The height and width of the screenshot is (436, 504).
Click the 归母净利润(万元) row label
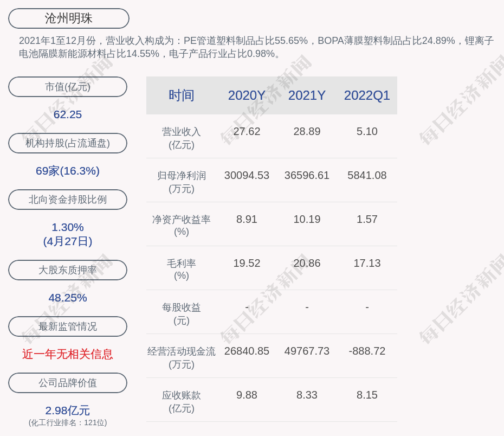tap(181, 182)
